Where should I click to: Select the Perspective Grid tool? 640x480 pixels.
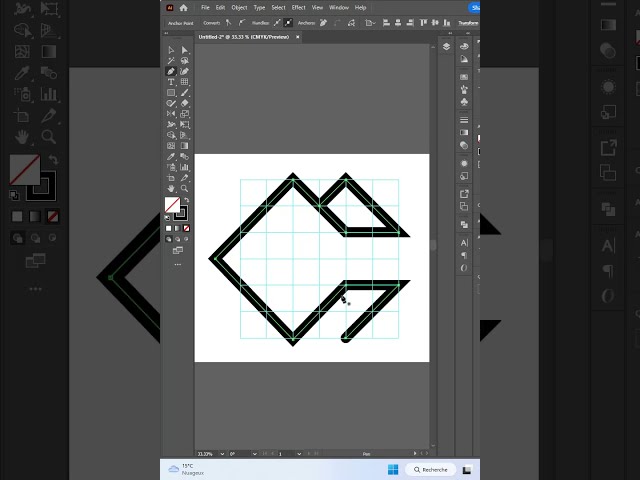point(184,135)
